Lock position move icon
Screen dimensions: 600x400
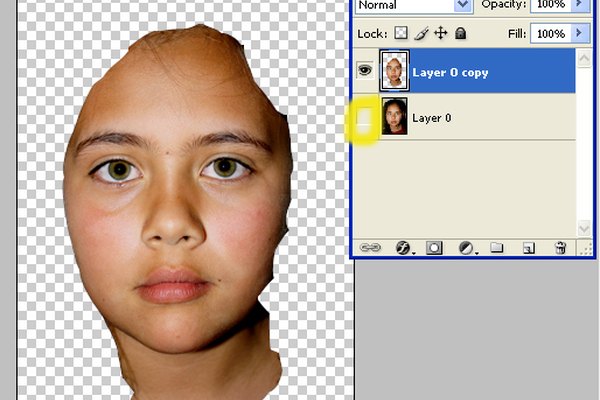click(x=441, y=33)
